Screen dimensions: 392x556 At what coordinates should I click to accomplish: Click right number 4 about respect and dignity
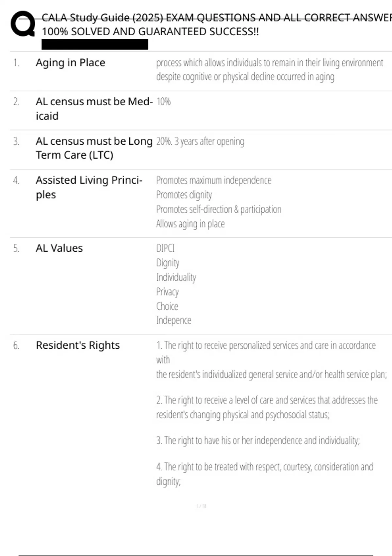pos(265,474)
